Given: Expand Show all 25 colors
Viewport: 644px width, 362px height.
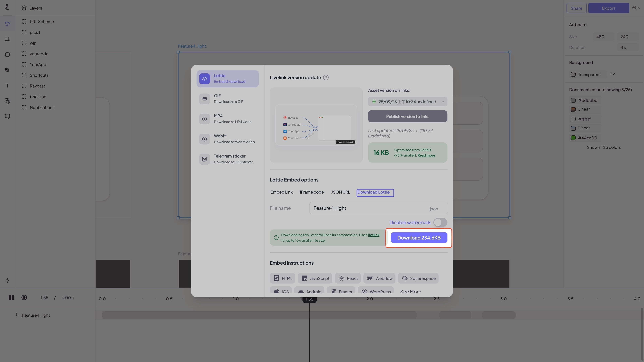Looking at the screenshot, I should [604, 147].
